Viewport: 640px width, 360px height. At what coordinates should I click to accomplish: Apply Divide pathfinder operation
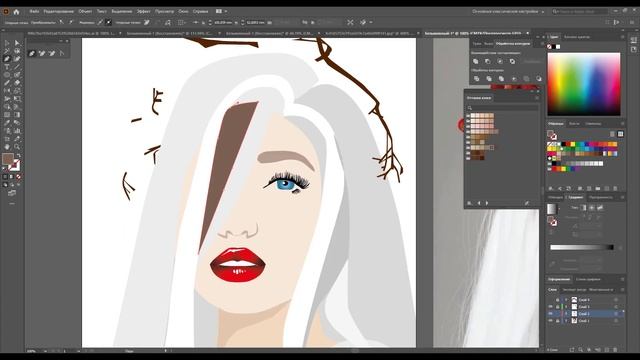coord(476,78)
